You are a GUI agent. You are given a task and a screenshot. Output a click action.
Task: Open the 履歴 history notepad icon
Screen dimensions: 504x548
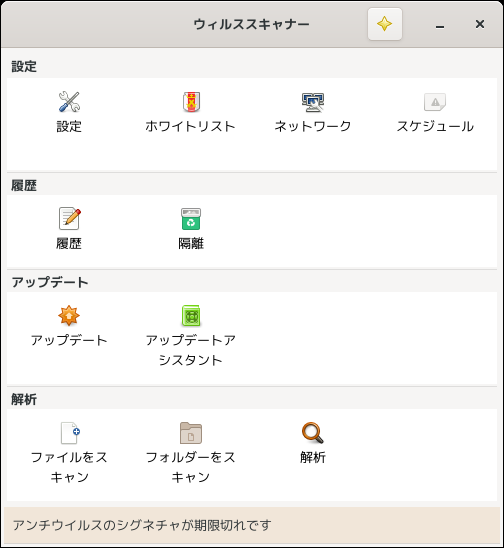(69, 218)
